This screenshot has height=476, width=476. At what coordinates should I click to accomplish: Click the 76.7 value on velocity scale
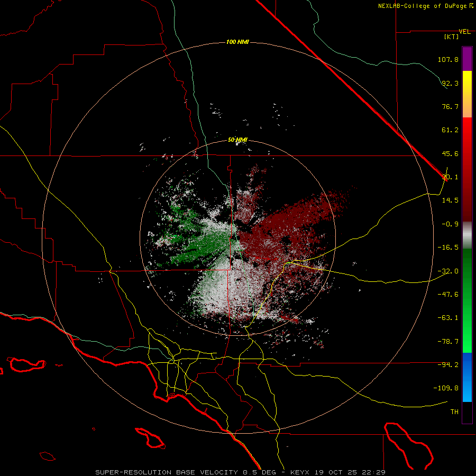point(450,106)
